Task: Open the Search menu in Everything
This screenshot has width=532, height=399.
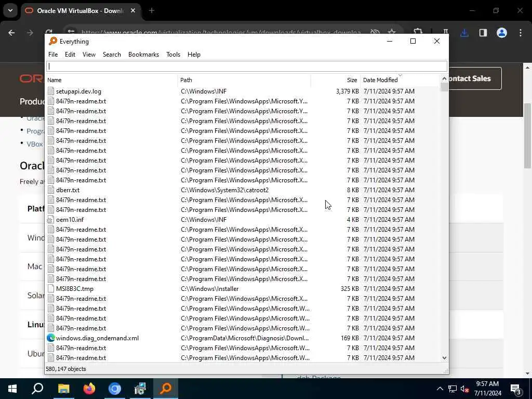Action: click(112, 54)
